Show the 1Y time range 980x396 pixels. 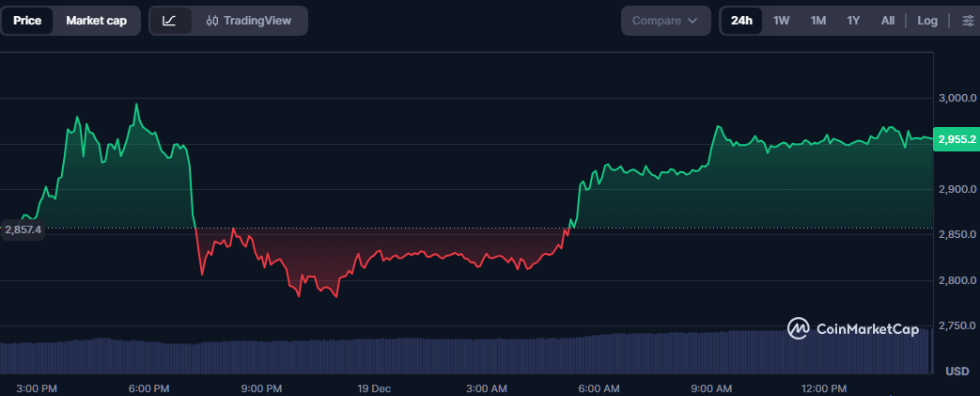[x=853, y=21]
